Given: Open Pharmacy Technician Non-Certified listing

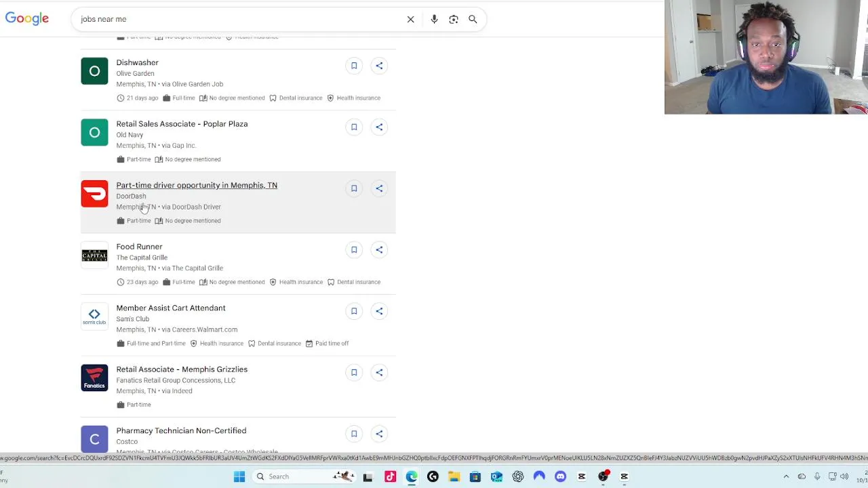Looking at the screenshot, I should point(181,430).
